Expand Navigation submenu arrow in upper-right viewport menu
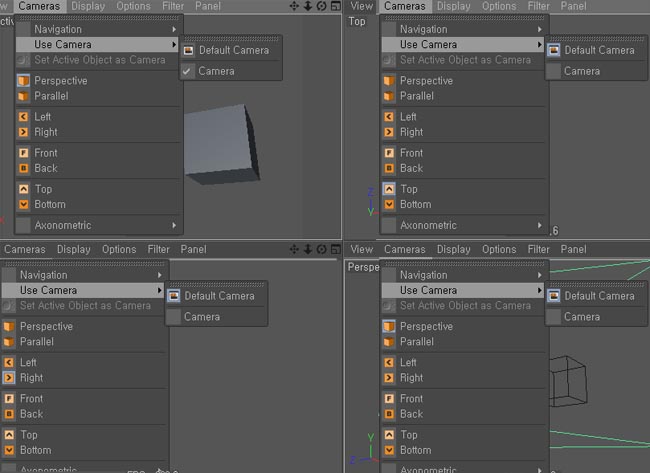This screenshot has height=473, width=650. (540, 29)
